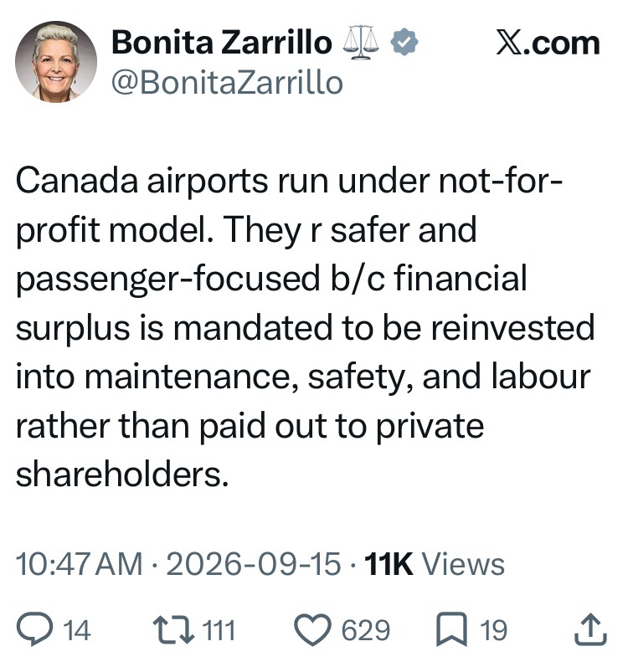Click the X.com logo
The height and width of the screenshot is (672, 628).
548,43
